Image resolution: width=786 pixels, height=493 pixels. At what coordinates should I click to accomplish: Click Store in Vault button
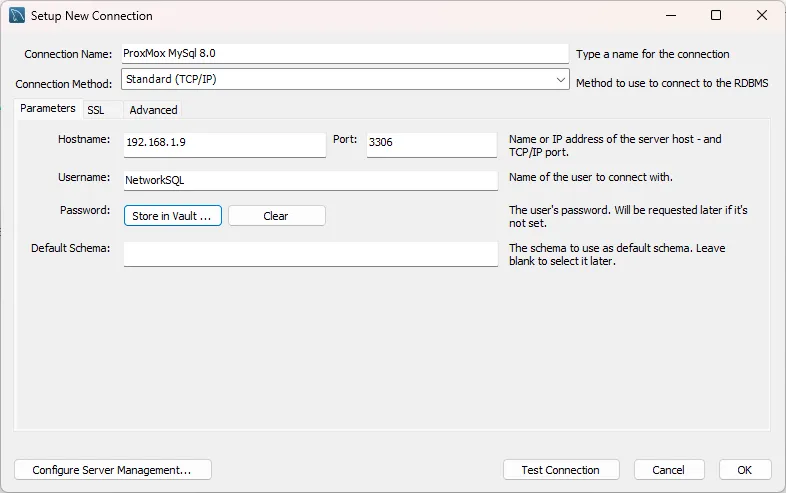(172, 216)
